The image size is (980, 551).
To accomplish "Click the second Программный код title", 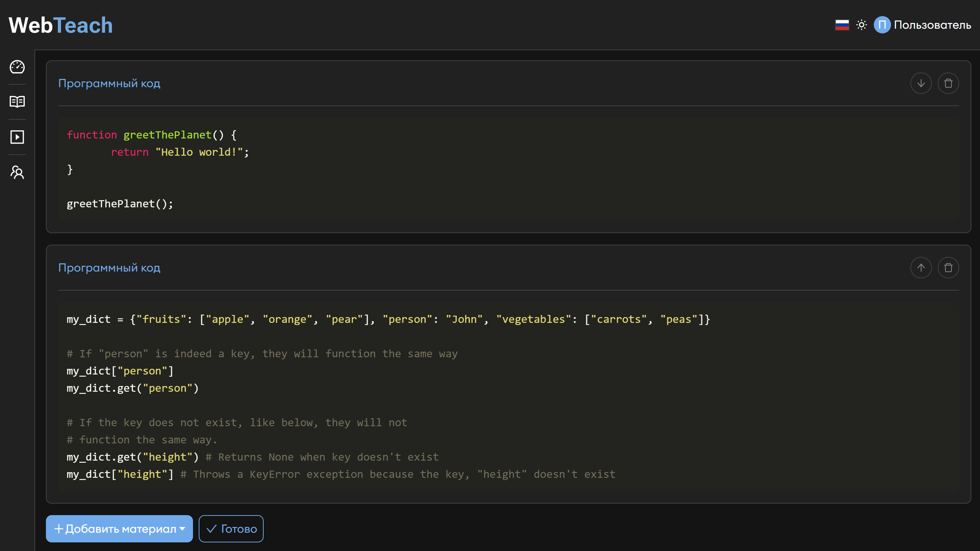I will point(109,268).
